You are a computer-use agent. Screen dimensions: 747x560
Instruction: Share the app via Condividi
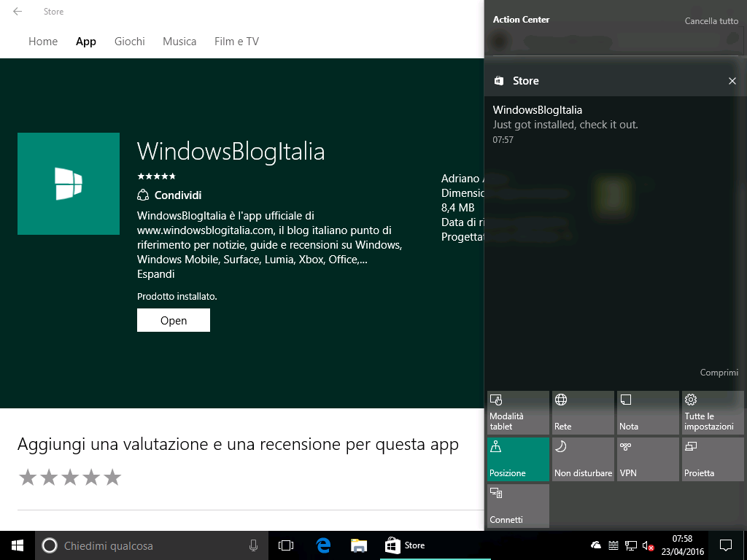pos(169,195)
